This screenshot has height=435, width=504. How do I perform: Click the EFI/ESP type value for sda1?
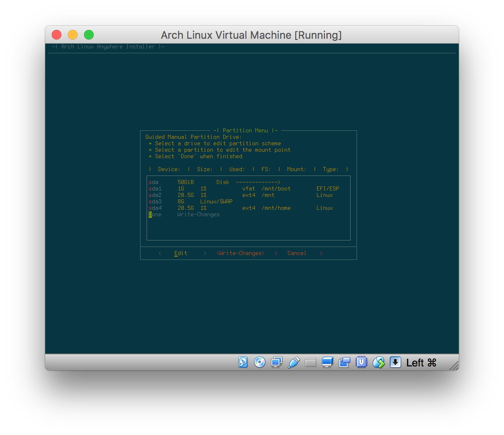tap(328, 188)
